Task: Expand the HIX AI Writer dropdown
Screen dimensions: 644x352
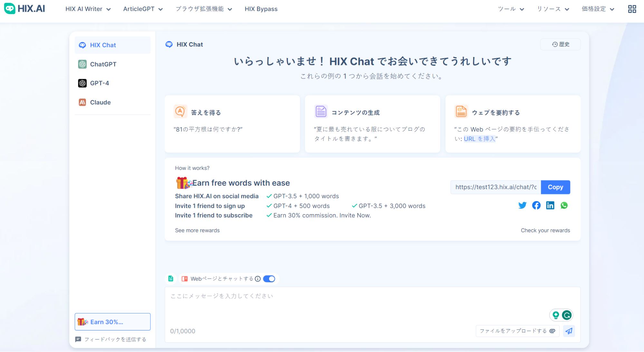Action: coord(88,9)
